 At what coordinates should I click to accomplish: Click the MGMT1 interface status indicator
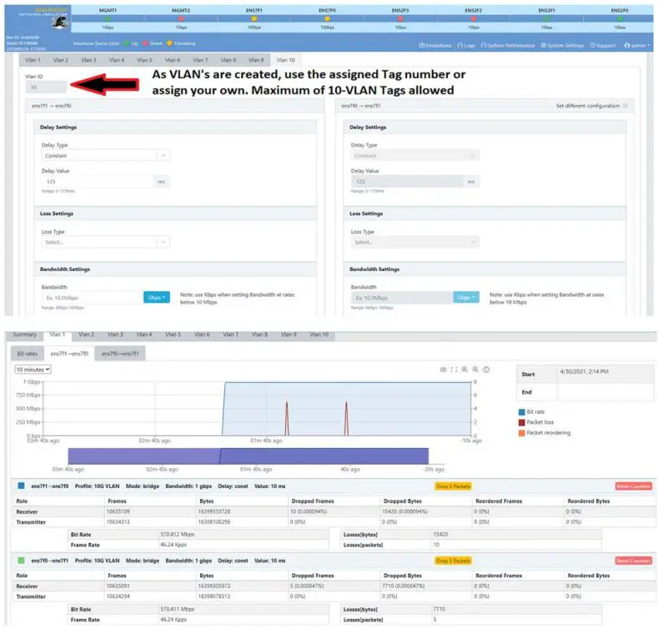click(x=108, y=19)
